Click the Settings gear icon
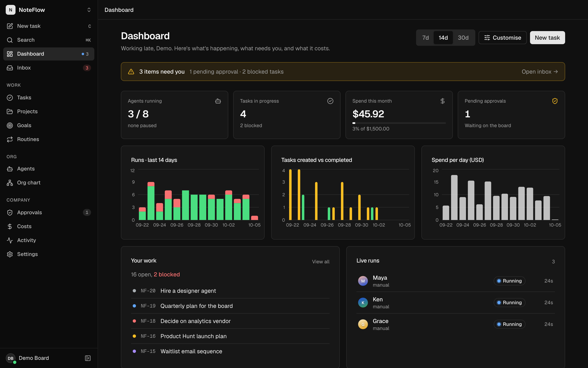The image size is (588, 368). 10,254
